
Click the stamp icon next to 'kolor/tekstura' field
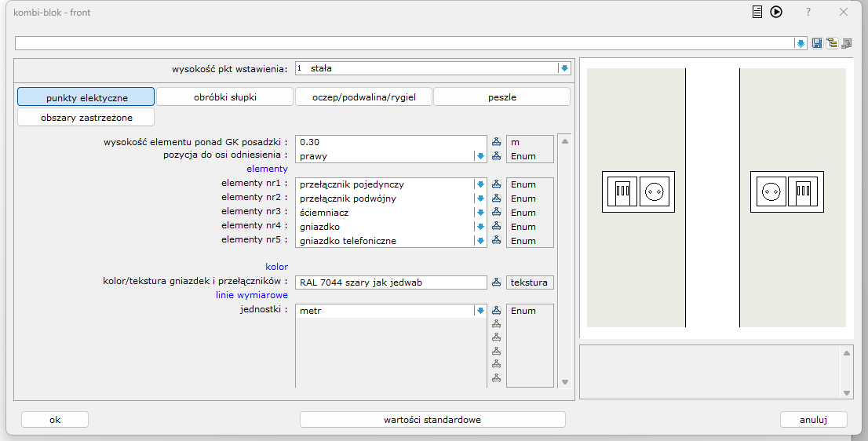(x=496, y=282)
